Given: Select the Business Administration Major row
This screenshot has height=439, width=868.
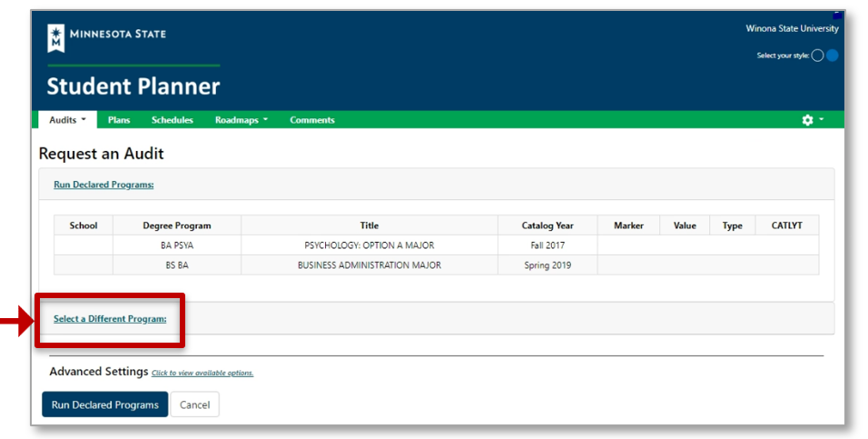Looking at the screenshot, I should (x=369, y=265).
